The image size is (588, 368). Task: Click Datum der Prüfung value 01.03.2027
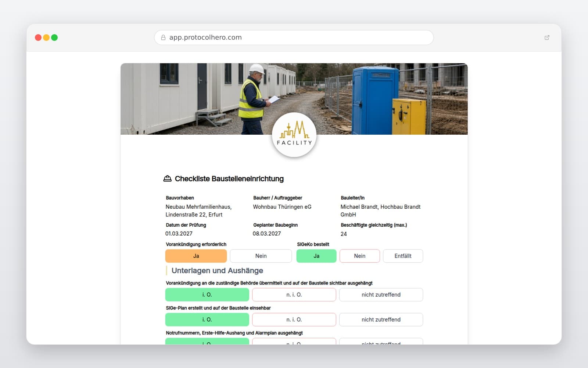pyautogui.click(x=179, y=234)
